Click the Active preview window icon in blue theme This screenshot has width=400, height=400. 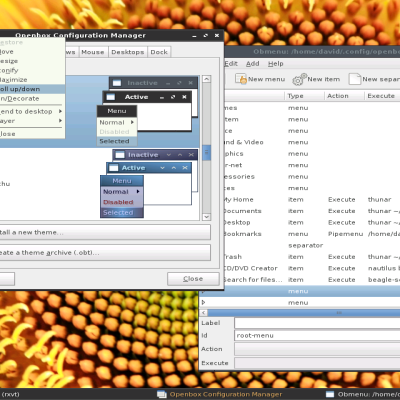(x=114, y=168)
